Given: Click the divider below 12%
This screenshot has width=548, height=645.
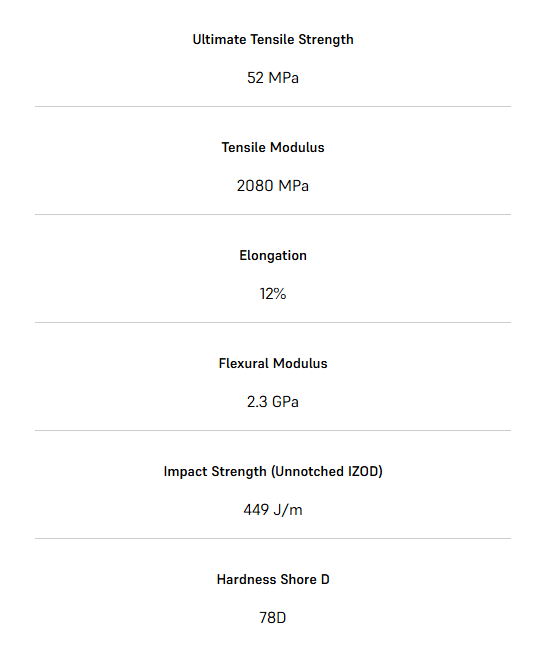Looking at the screenshot, I should [273, 322].
